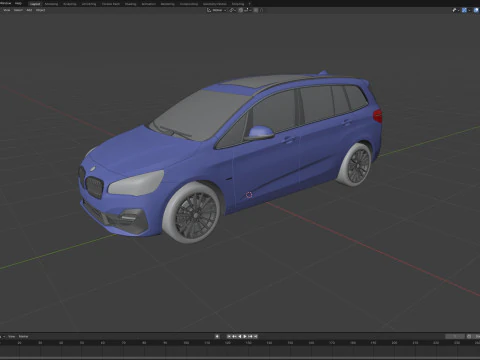The width and height of the screenshot is (480, 360).
Task: Jump to the last frame of playback
Action: pos(256,336)
